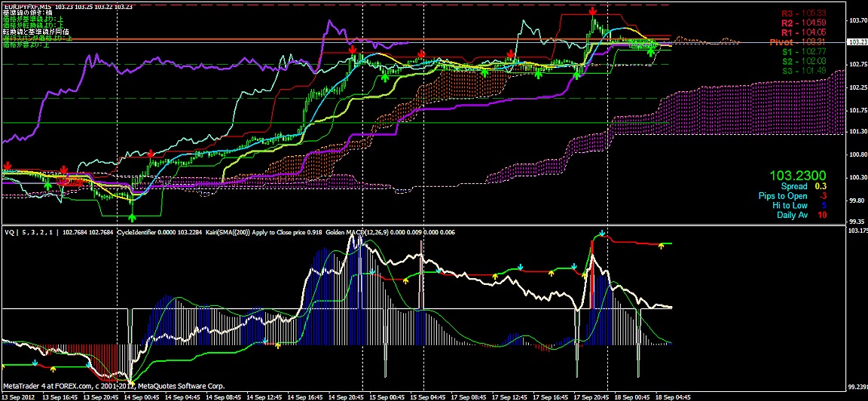The height and width of the screenshot is (401, 868).
Task: Click the highlighted 103.23 current price on the axis
Action: [857, 42]
